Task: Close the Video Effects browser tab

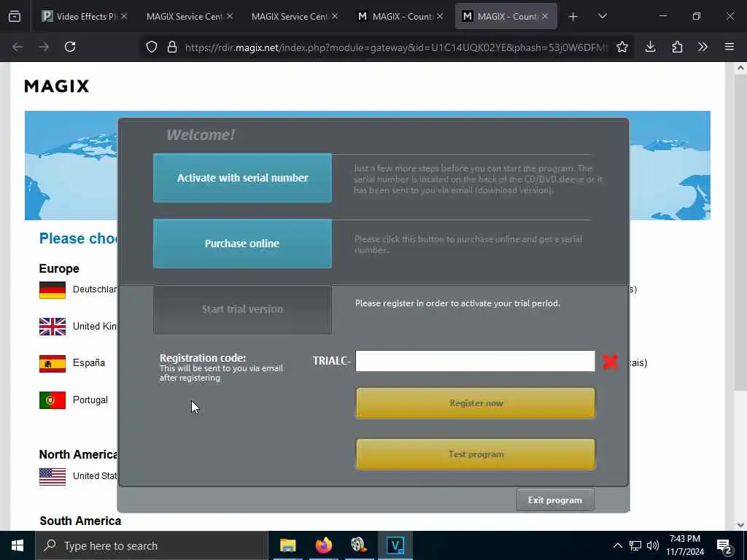Action: click(x=124, y=16)
